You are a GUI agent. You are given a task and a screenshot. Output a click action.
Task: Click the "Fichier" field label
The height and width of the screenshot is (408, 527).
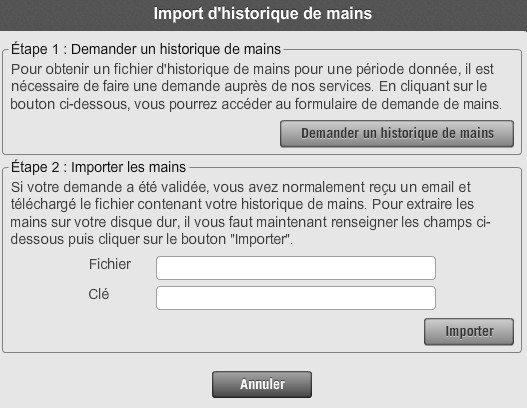tap(110, 264)
